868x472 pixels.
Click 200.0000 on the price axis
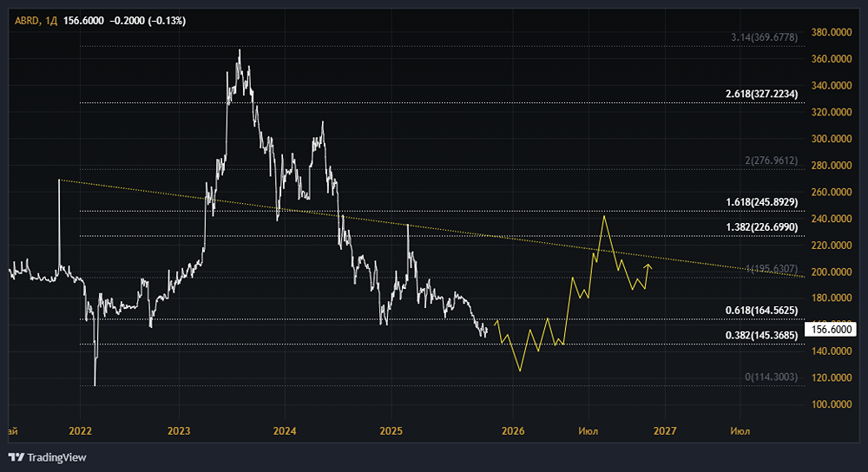coord(832,271)
